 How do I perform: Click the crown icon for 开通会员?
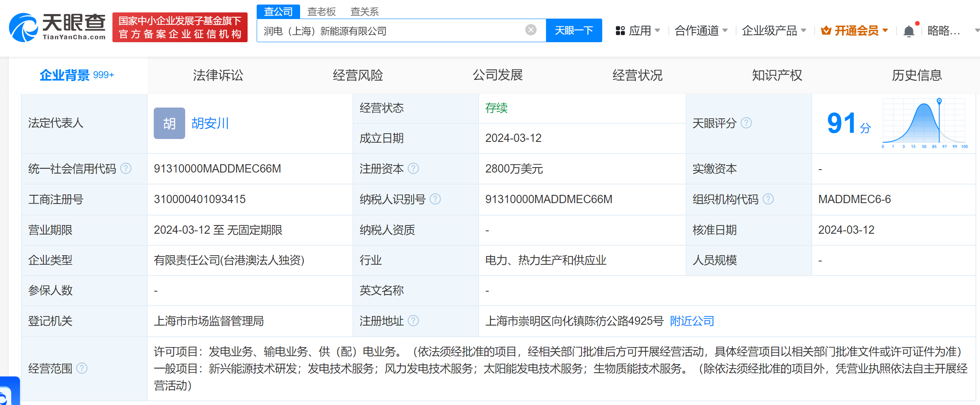[x=826, y=31]
